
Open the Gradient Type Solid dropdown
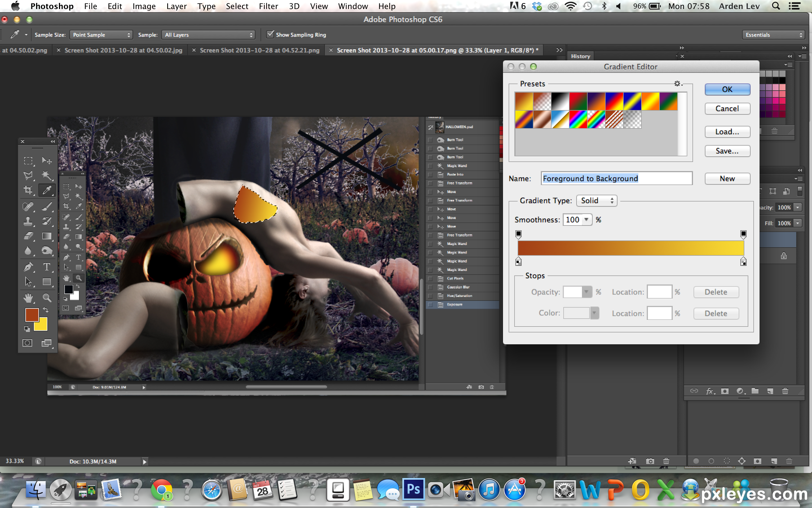click(596, 201)
